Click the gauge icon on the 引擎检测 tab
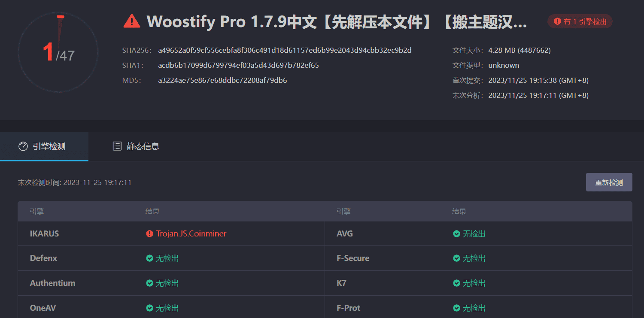644x318 pixels. click(x=23, y=146)
